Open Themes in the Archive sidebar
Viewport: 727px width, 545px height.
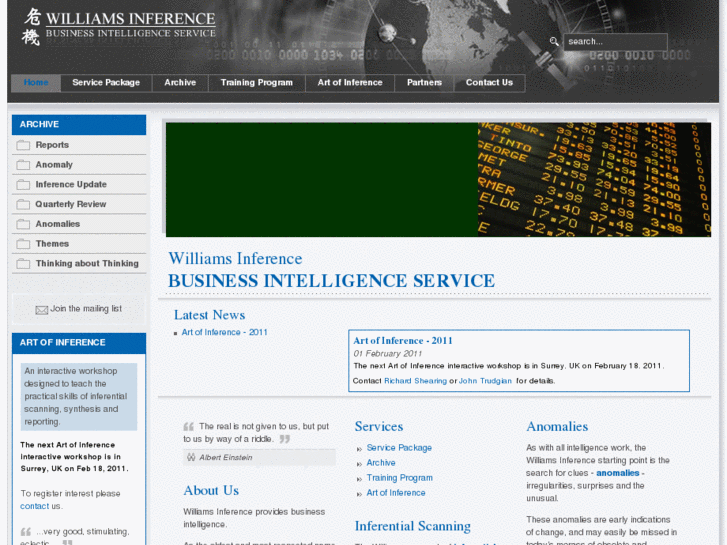[x=52, y=244]
